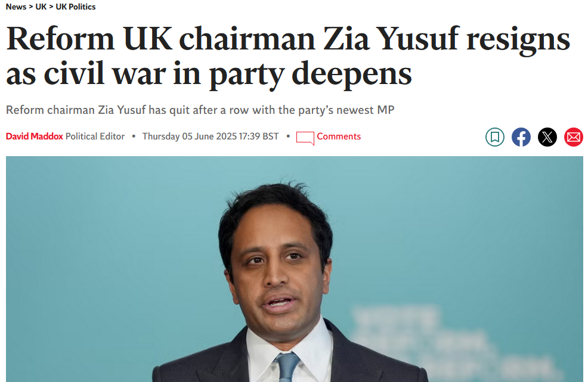Screen dimensions: 588x382
Task: Click the chevron between News and UK
Action: pyautogui.click(x=31, y=7)
